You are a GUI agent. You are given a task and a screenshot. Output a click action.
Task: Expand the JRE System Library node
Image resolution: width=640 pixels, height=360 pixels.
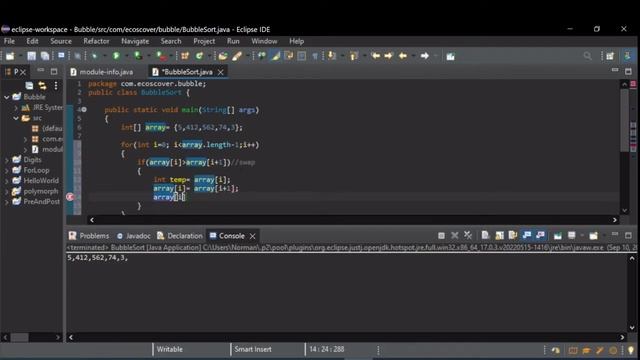pos(16,108)
